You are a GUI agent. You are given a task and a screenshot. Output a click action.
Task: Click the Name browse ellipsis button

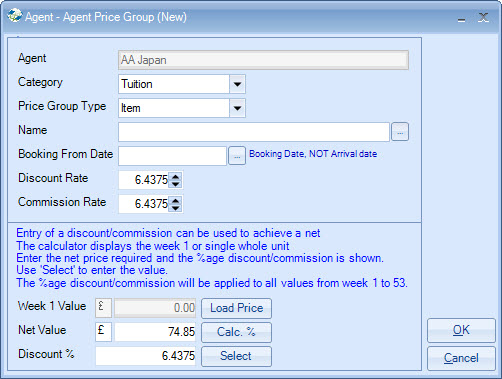(400, 132)
